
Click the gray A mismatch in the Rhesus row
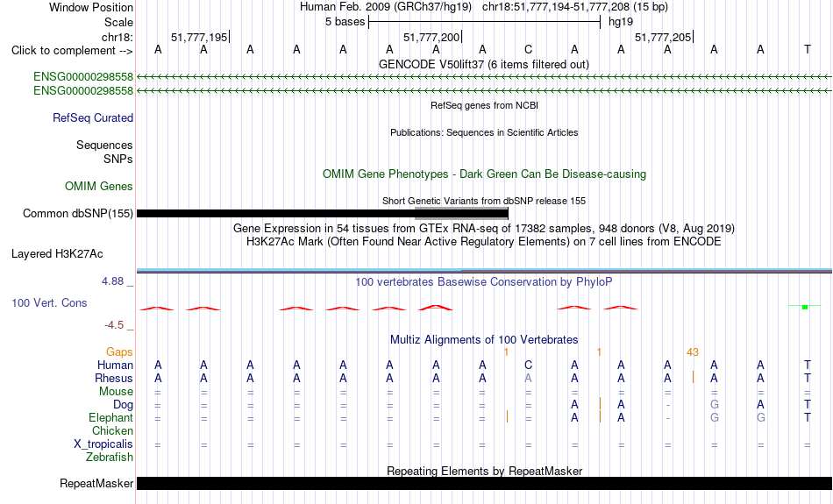coord(528,378)
